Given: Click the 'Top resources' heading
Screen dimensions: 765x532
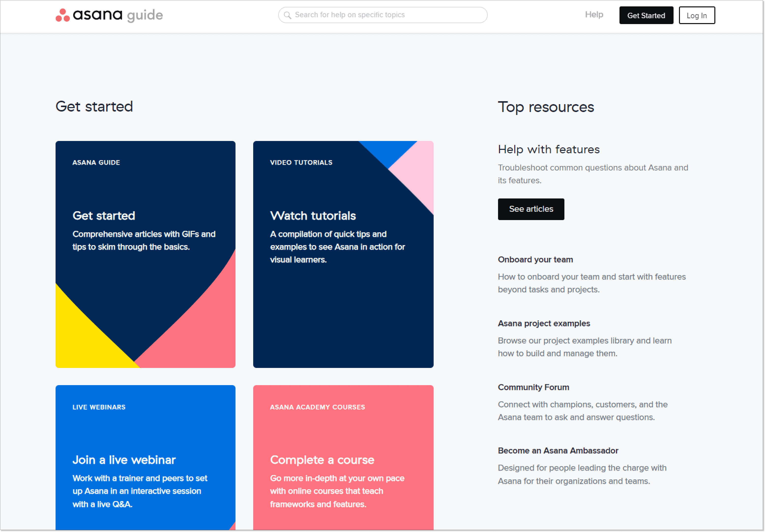Looking at the screenshot, I should point(546,107).
